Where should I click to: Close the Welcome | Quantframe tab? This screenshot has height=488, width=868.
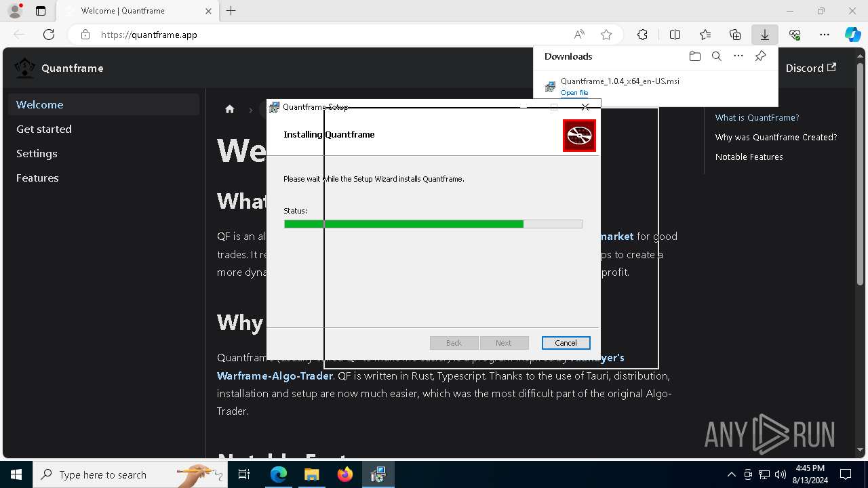(208, 11)
